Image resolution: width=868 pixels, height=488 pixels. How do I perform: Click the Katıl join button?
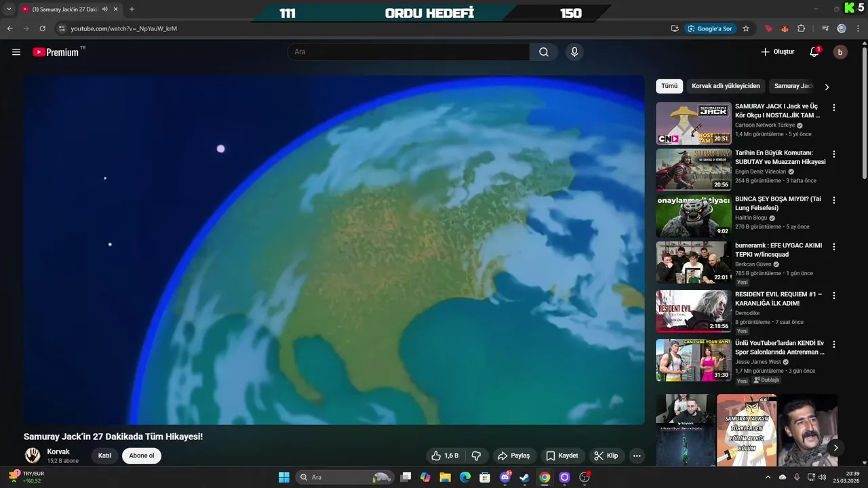point(104,456)
